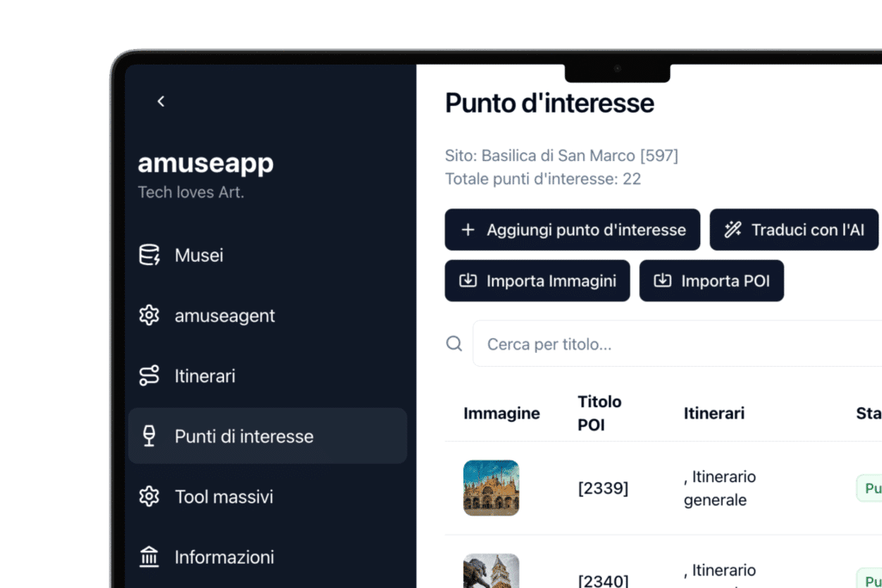
Task: Open the Informazioni sidebar item
Action: click(268, 557)
